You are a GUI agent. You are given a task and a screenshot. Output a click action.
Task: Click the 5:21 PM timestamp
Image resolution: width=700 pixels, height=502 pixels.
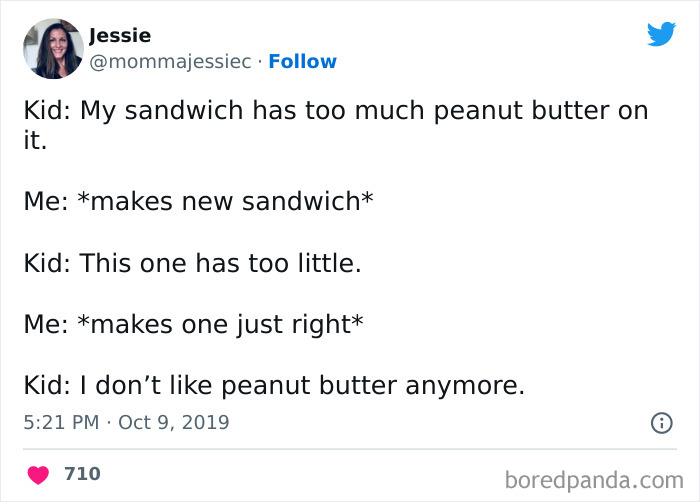pyautogui.click(x=60, y=422)
